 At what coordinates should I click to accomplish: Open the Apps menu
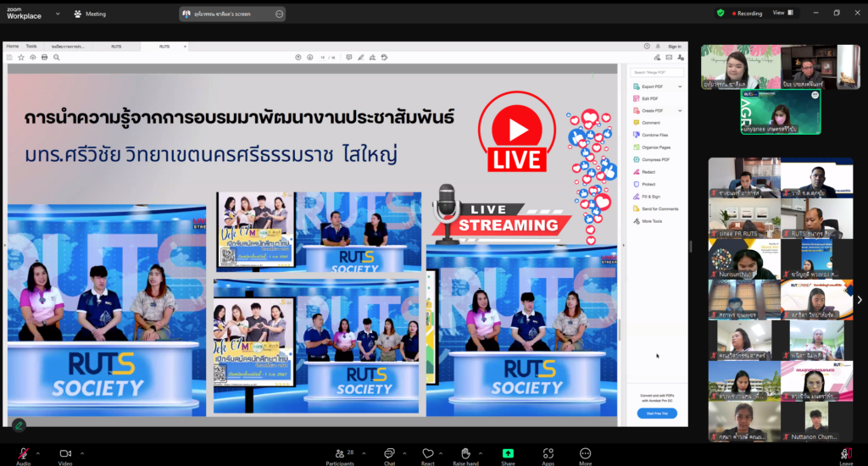coord(548,456)
